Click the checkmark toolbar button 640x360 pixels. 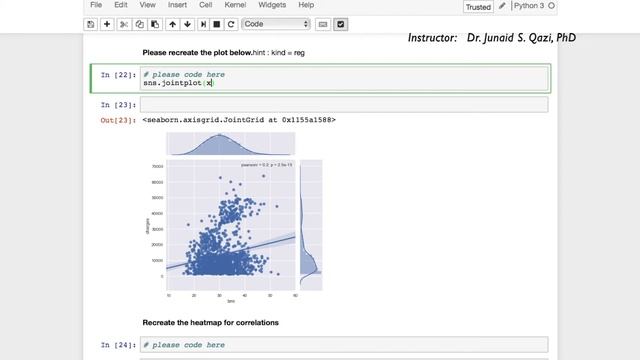click(x=340, y=24)
